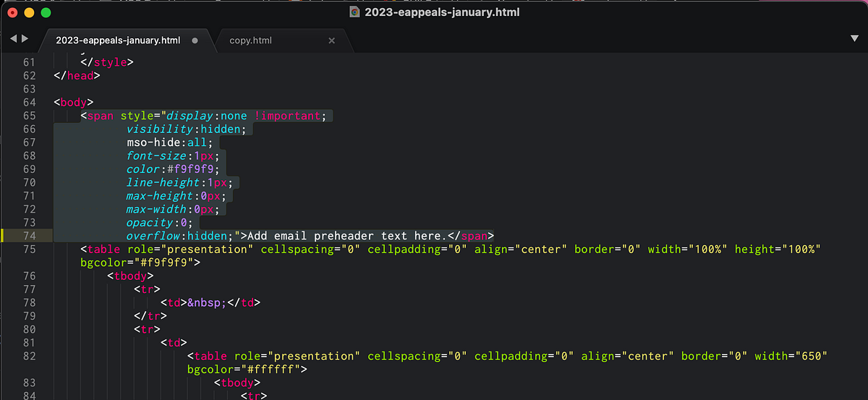The image size is (868, 400).
Task: Click the display:none !important text
Action: [x=243, y=116]
